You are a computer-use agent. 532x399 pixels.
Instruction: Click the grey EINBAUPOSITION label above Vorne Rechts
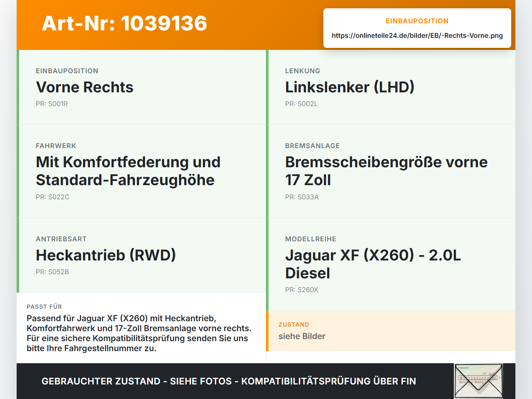point(67,71)
